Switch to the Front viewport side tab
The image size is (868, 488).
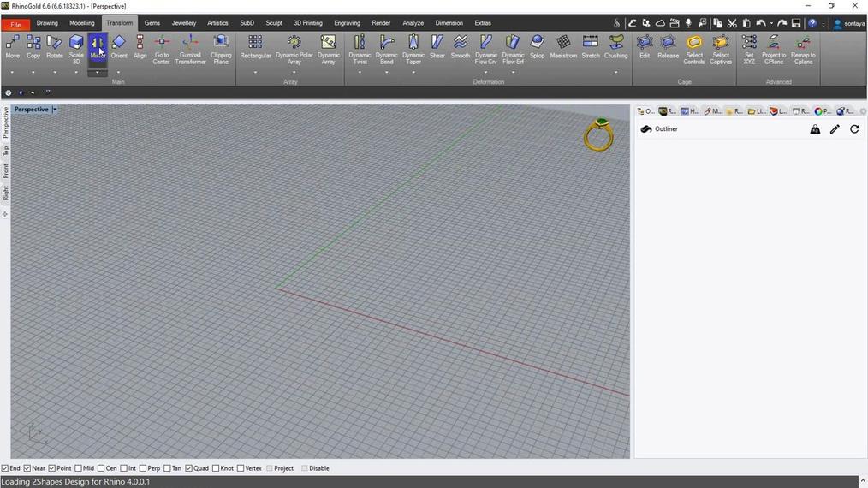5,171
